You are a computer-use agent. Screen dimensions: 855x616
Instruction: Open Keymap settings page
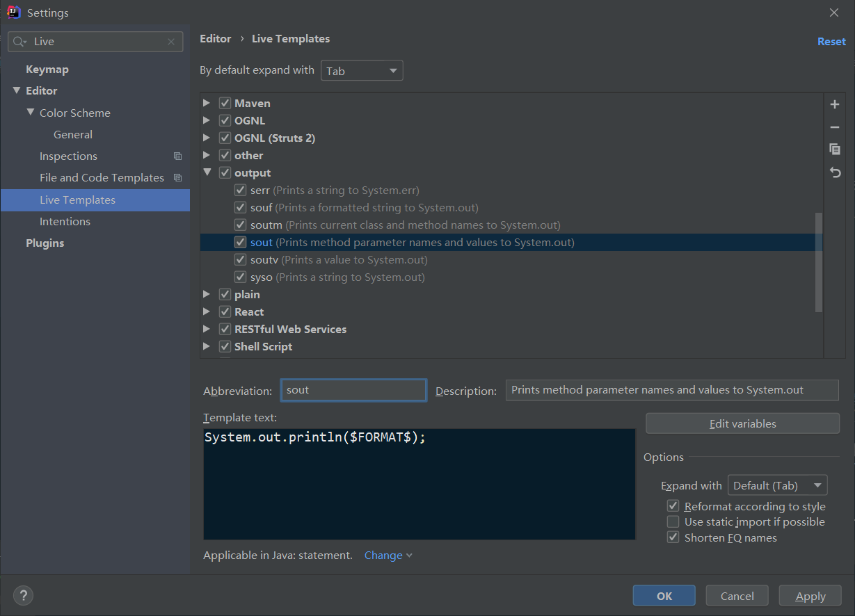47,70
